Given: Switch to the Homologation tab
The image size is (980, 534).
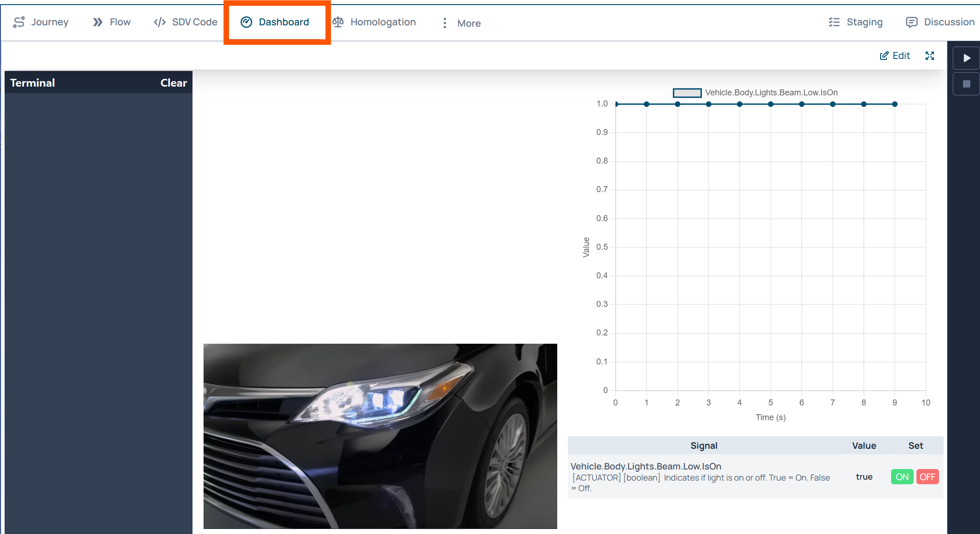Looking at the screenshot, I should point(382,22).
